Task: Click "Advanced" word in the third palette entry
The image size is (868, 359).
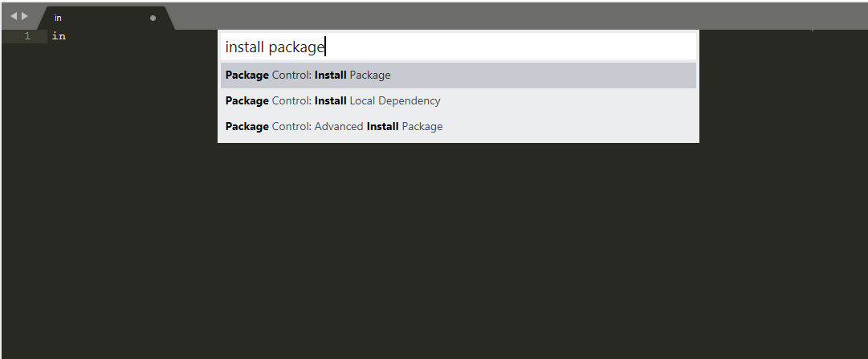Action: pos(339,126)
